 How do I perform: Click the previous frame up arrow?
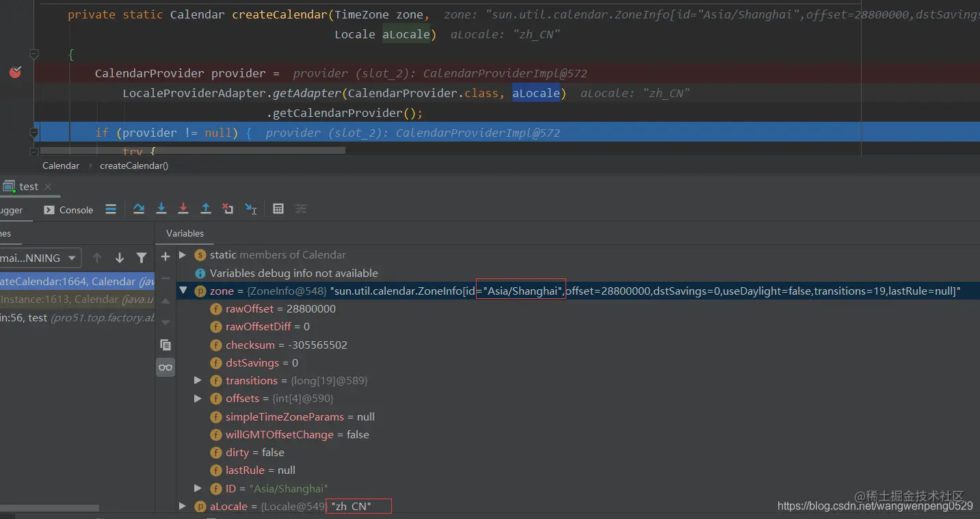(97, 258)
